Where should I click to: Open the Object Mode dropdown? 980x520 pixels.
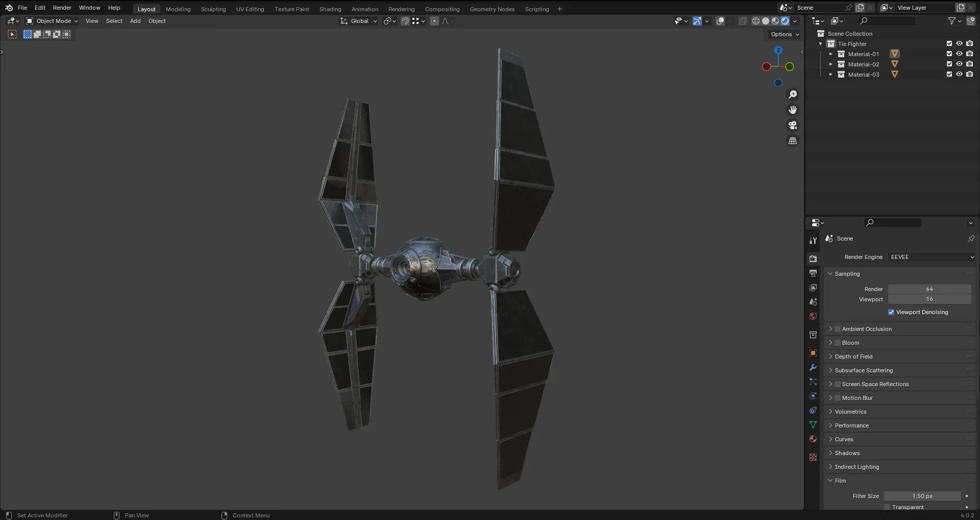point(52,21)
